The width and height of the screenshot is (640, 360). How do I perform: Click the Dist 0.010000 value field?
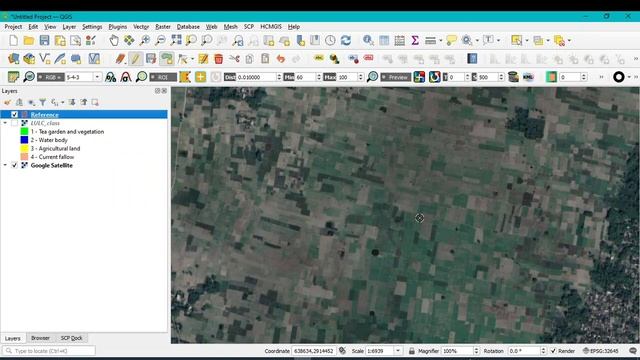click(x=256, y=77)
